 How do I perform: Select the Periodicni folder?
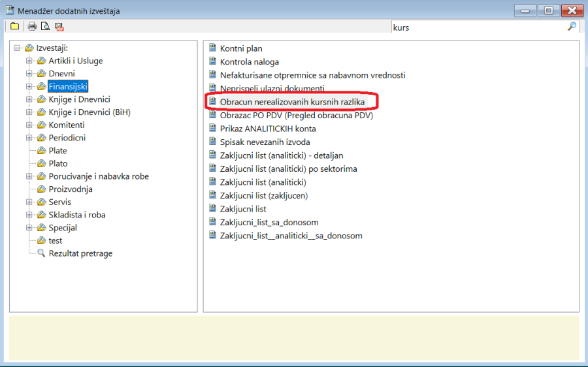coord(67,138)
